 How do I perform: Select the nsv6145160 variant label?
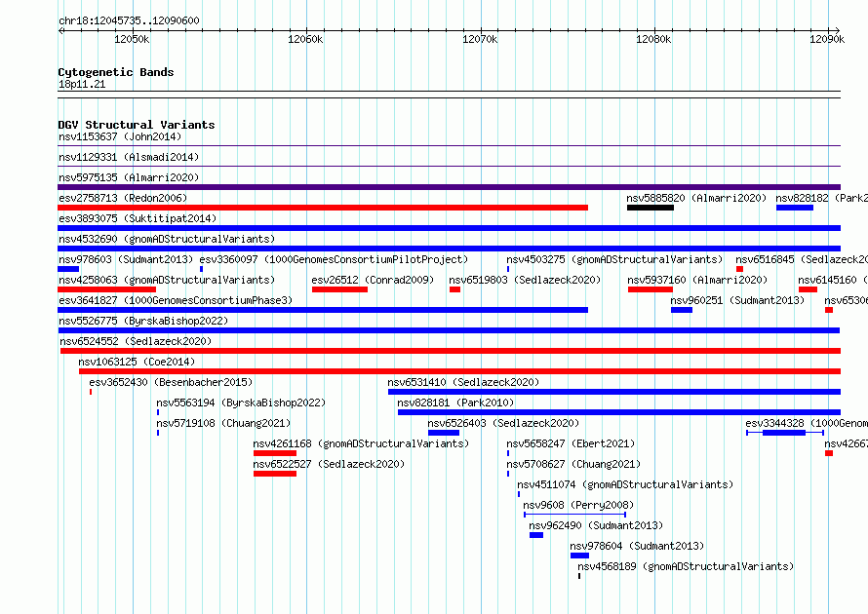click(833, 280)
